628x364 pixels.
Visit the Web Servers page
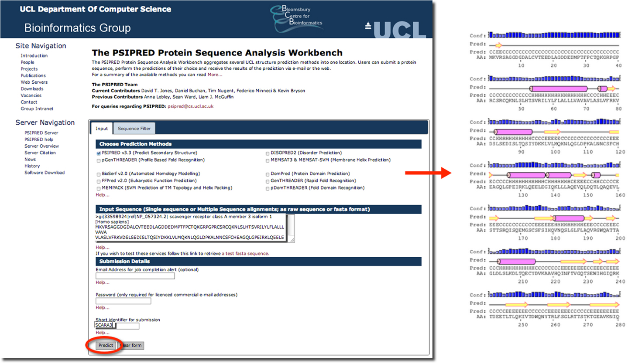coord(34,82)
